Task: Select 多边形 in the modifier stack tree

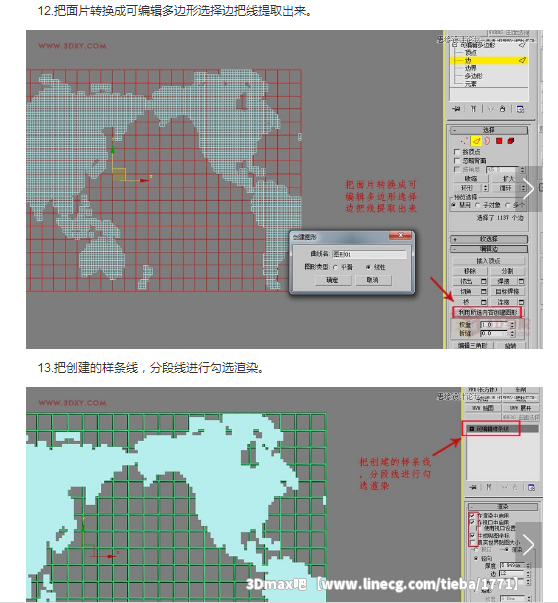Action: point(473,76)
